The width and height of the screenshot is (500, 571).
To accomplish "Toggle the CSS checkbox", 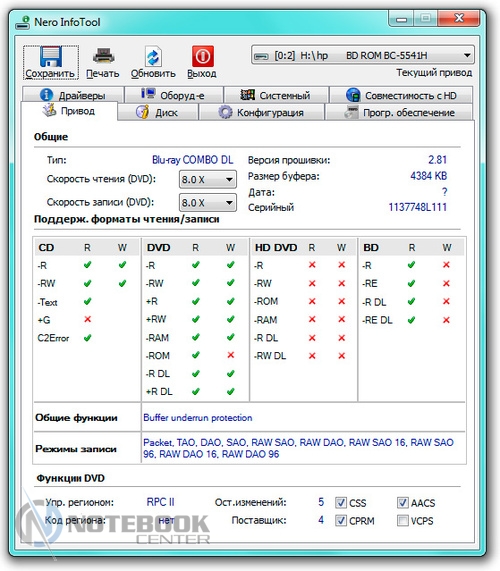I will point(341,503).
